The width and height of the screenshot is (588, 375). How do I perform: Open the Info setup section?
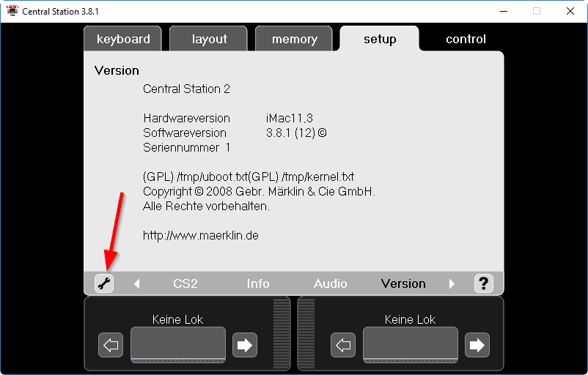pyautogui.click(x=258, y=283)
